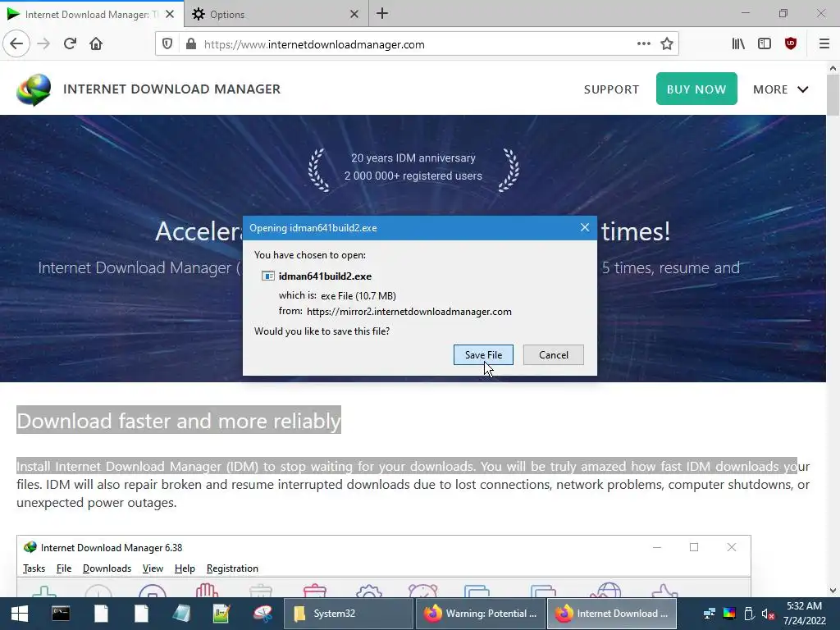Click the IDM globe logo

[34, 89]
